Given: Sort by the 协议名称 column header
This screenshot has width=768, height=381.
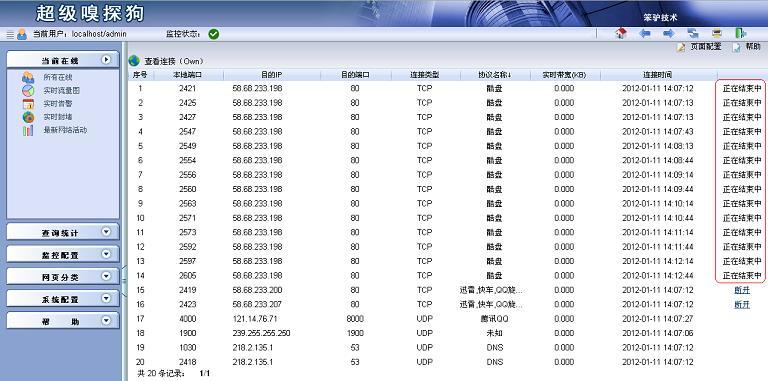Looking at the screenshot, I should [x=495, y=75].
